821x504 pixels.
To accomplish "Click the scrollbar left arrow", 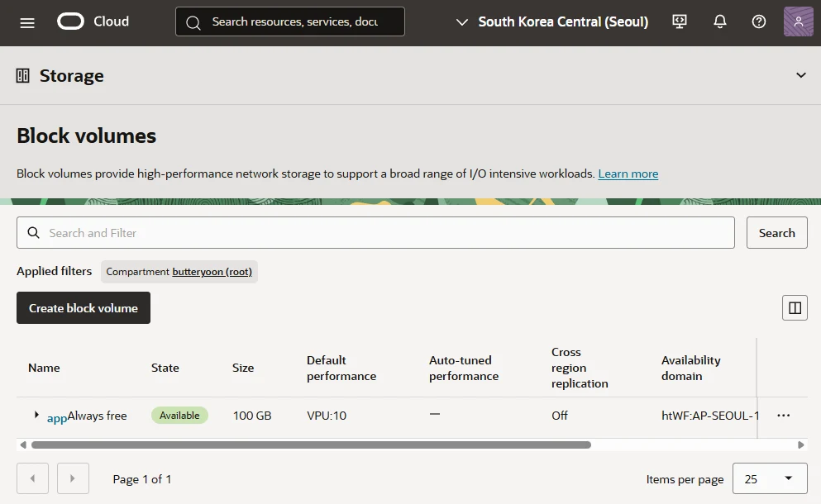I will [x=23, y=445].
